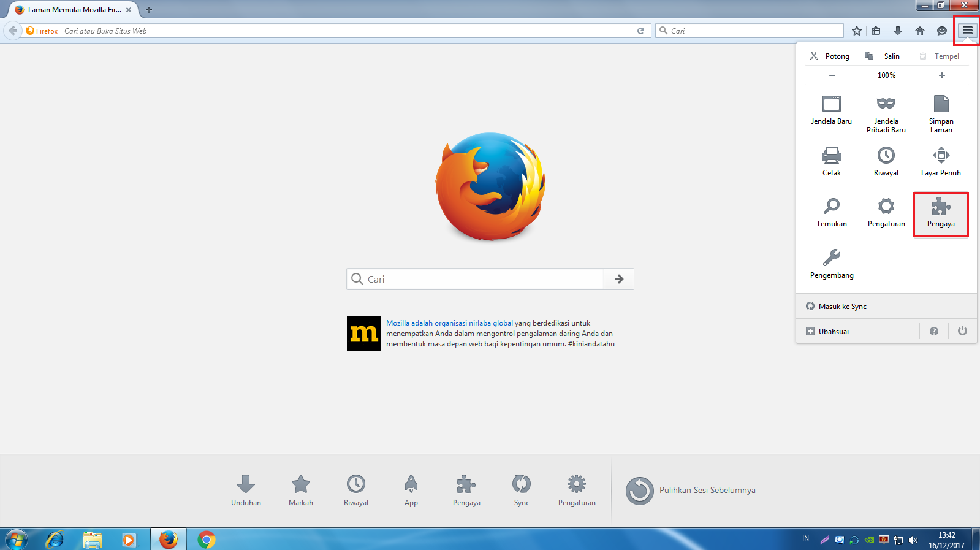Open Jendela Baru from menu
This screenshot has height=550, width=980.
coord(832,110)
